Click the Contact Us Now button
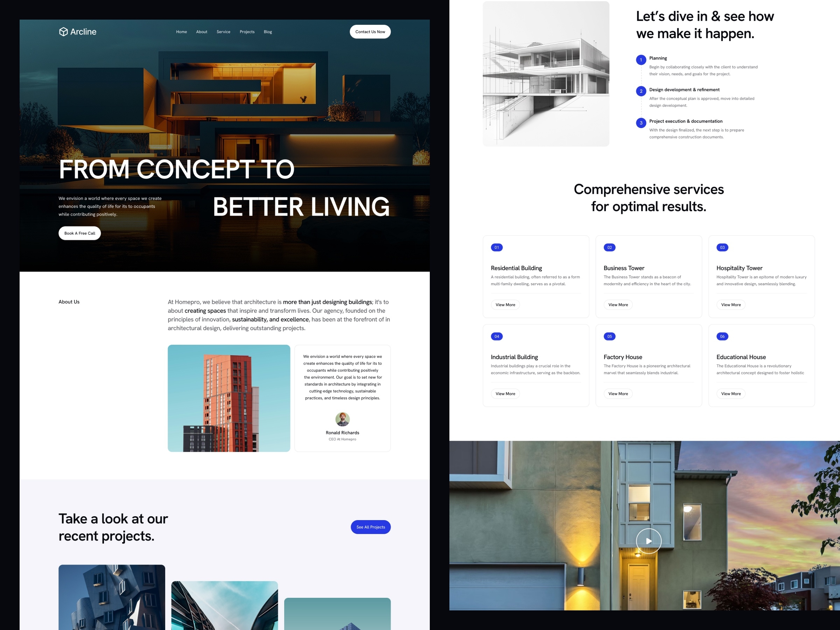 (370, 31)
